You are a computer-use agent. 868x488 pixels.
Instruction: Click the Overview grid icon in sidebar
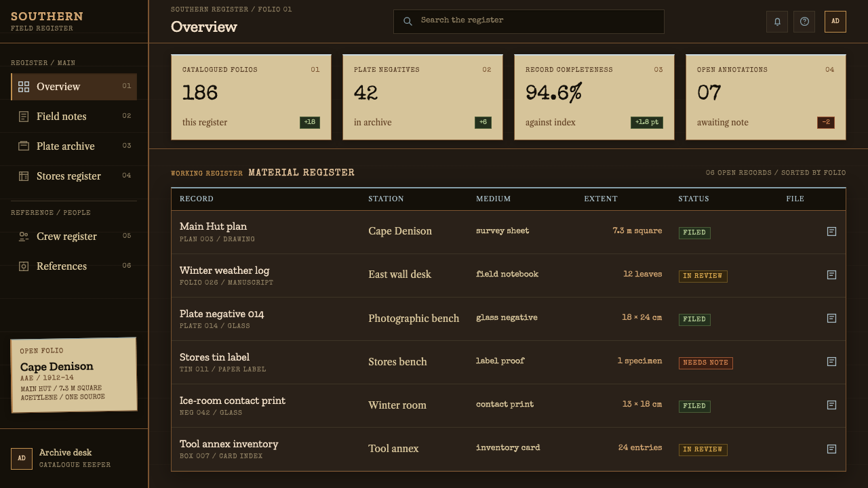coord(24,87)
